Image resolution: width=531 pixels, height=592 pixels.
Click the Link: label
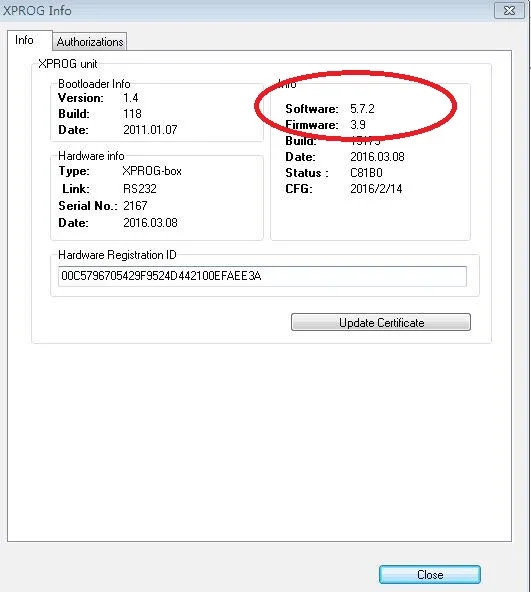tap(76, 188)
